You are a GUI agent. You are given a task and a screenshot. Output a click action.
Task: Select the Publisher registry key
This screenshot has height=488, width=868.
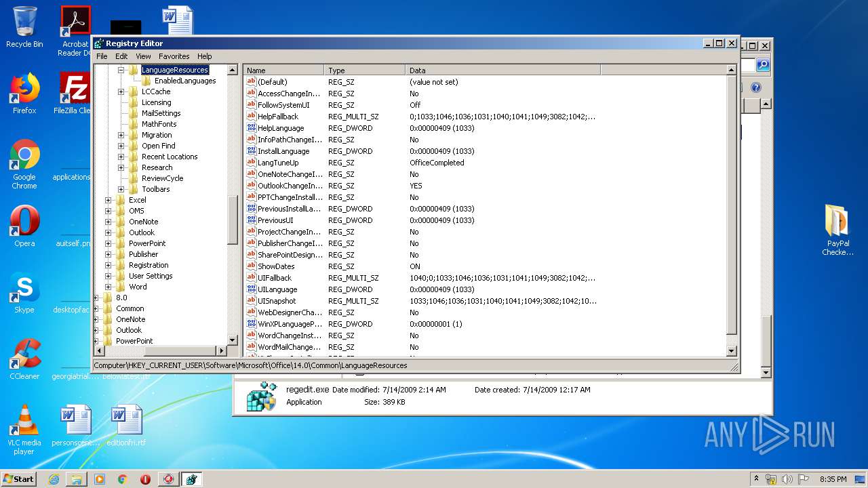tap(143, 254)
